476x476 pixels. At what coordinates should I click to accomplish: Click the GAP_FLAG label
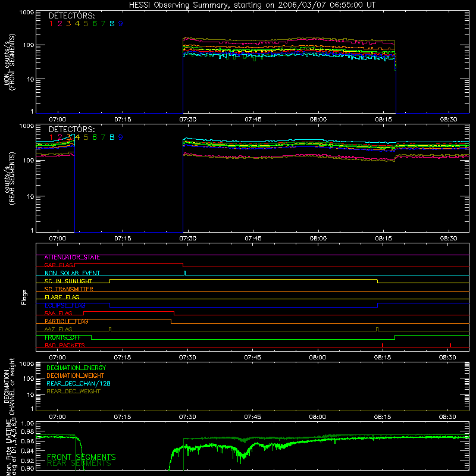coord(59,265)
